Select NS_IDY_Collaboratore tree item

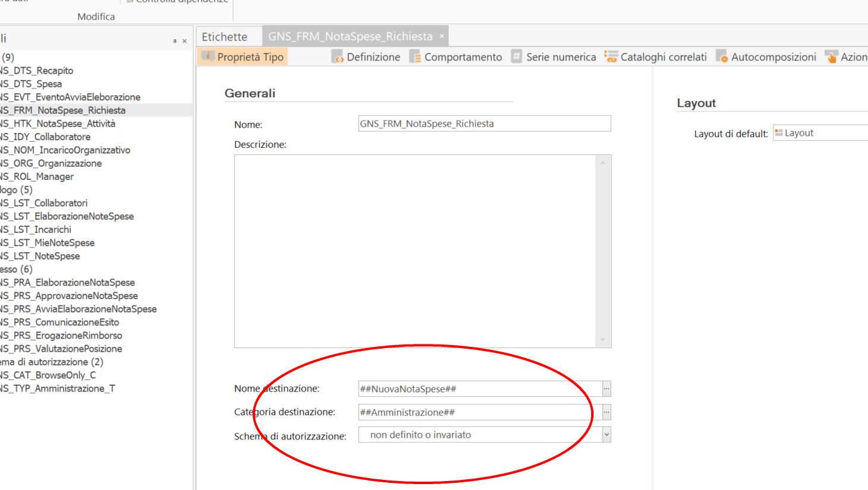pyautogui.click(x=45, y=137)
